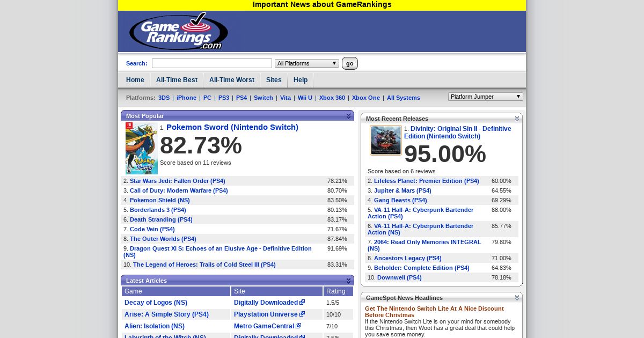Screen dimensions: 644x338
Task: Open Divinity: Original Sin II title link
Action: click(458, 133)
